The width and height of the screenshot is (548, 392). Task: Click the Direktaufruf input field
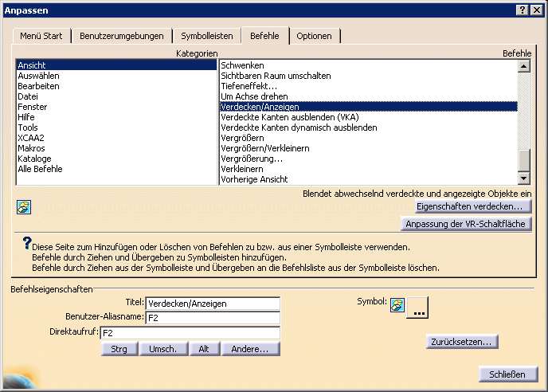[x=190, y=333]
